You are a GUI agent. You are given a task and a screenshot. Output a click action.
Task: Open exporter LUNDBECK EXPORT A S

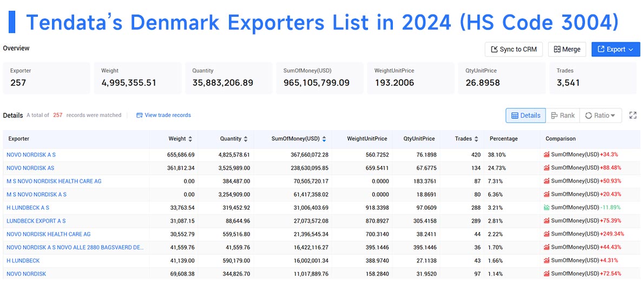tap(36, 221)
